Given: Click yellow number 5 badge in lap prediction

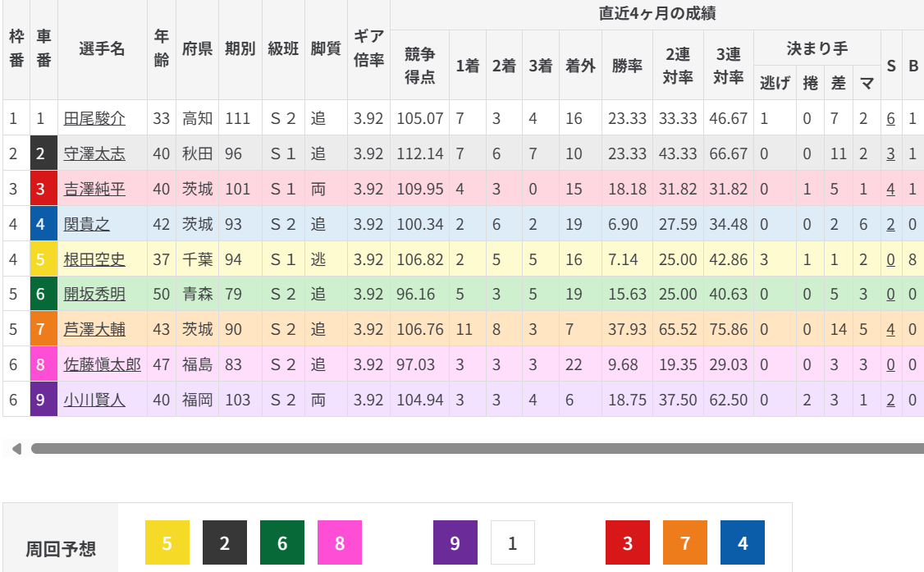Looking at the screenshot, I should pos(167,542).
